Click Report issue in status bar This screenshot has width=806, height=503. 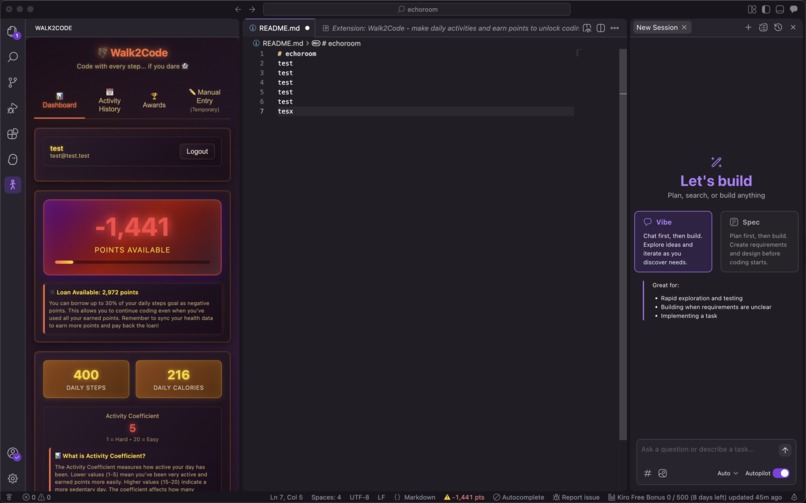pos(576,497)
